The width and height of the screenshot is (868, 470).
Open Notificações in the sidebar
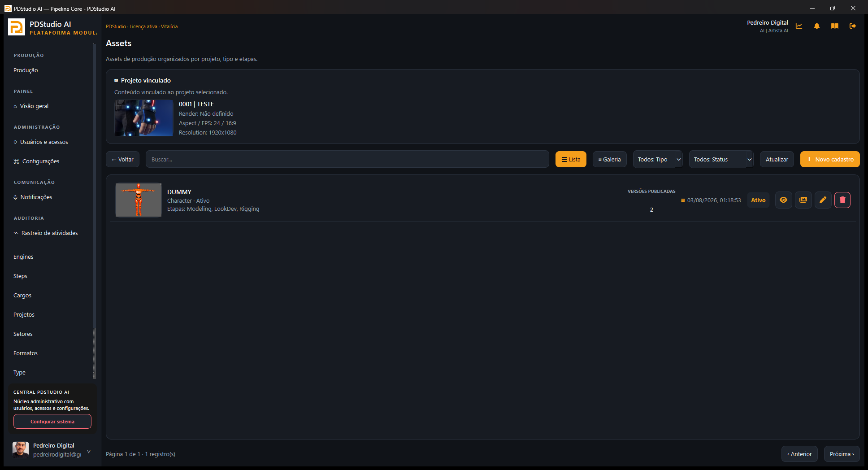[x=33, y=197]
